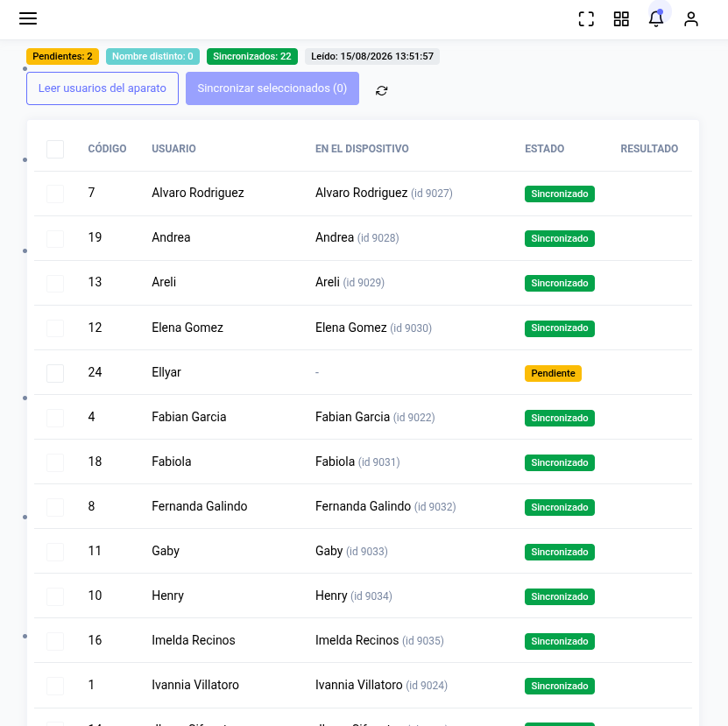Image resolution: width=728 pixels, height=726 pixels.
Task: Open user profile icon
Action: 691,19
